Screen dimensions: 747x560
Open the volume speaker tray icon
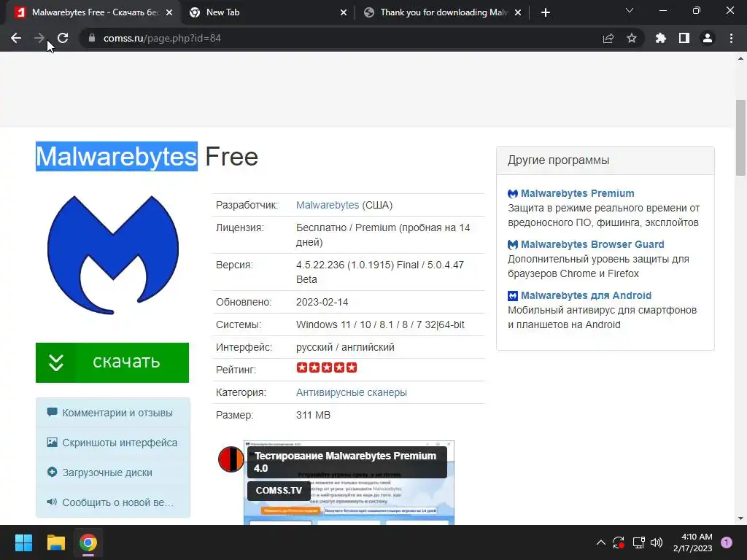pos(657,542)
